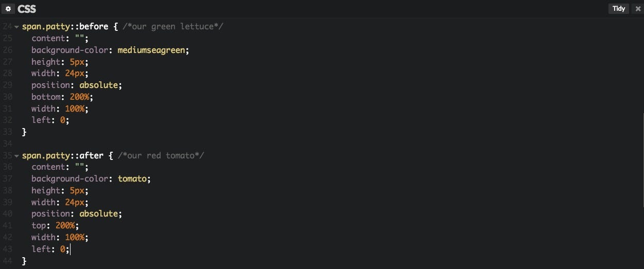
Task: Click the bottom: 200% value
Action: pos(79,97)
